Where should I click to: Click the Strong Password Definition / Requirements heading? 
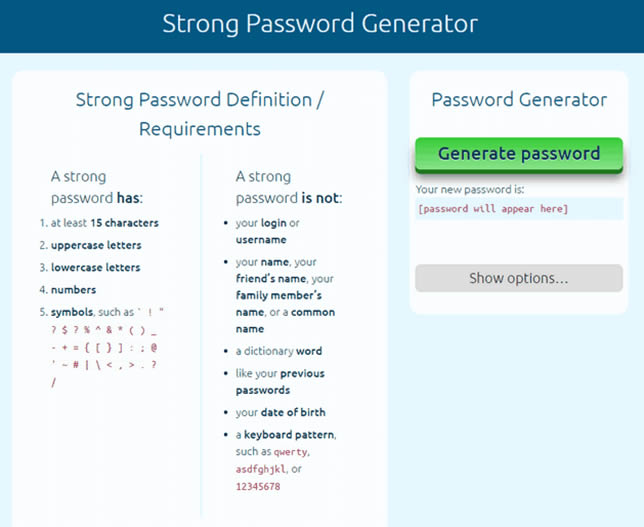(x=199, y=114)
